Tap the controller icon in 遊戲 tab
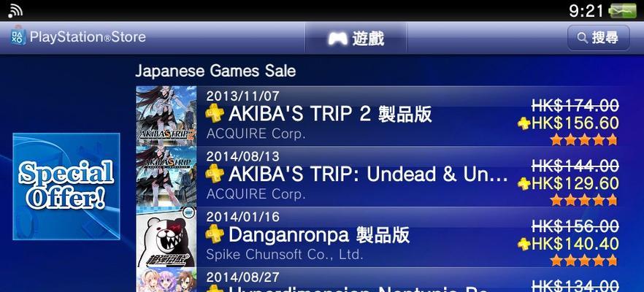 tap(337, 39)
